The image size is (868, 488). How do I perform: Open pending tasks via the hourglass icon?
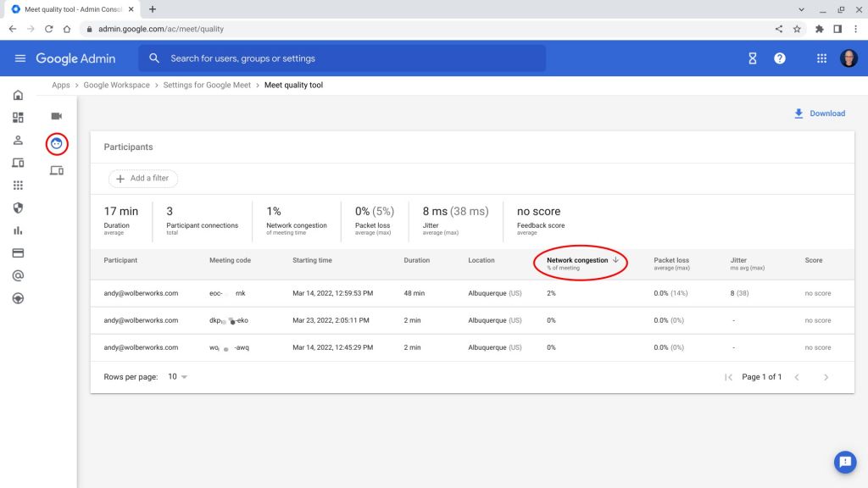[751, 58]
